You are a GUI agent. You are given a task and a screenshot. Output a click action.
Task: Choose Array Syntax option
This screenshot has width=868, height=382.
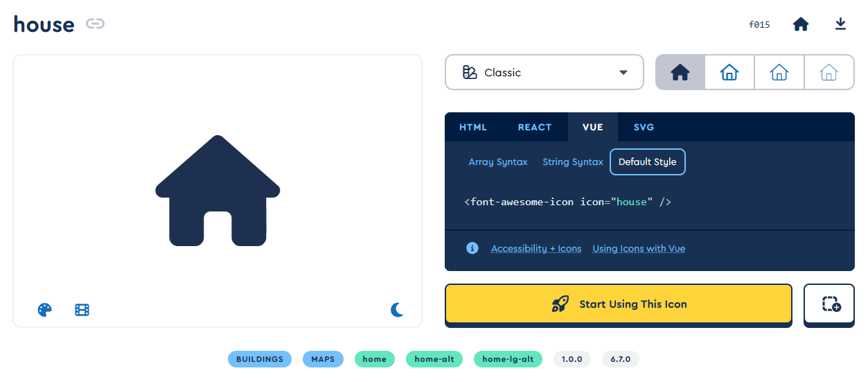click(498, 162)
